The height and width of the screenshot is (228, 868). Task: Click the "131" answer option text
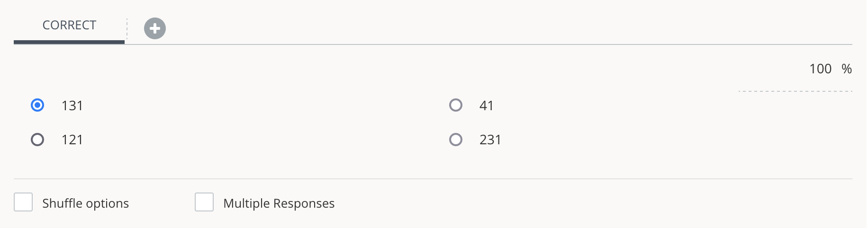[x=72, y=105]
